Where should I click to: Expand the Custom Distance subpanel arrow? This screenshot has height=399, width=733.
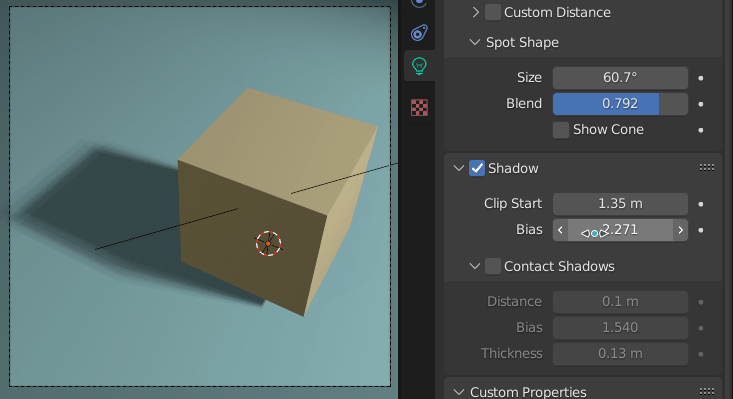click(x=475, y=12)
